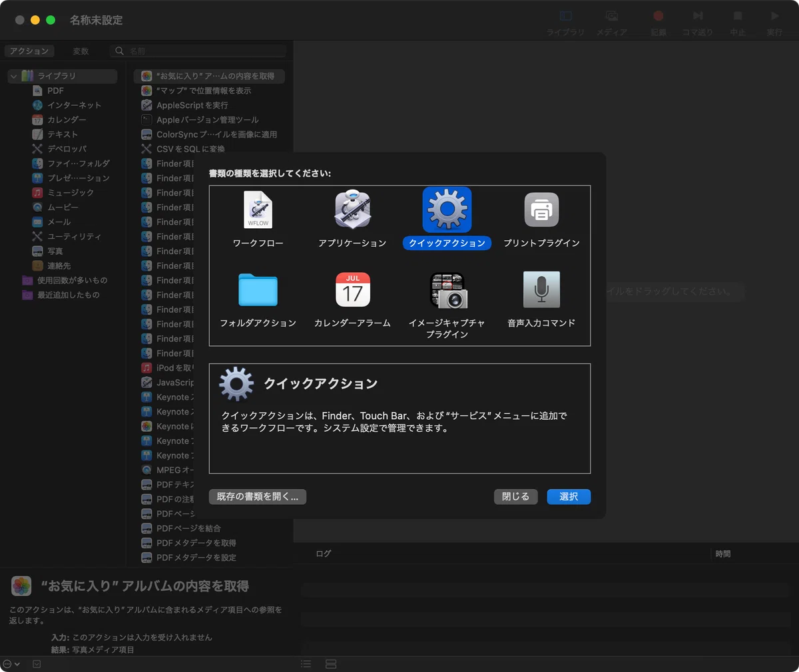Image resolution: width=799 pixels, height=672 pixels.
Task: Click the 閉じる (Close) button
Action: (515, 496)
